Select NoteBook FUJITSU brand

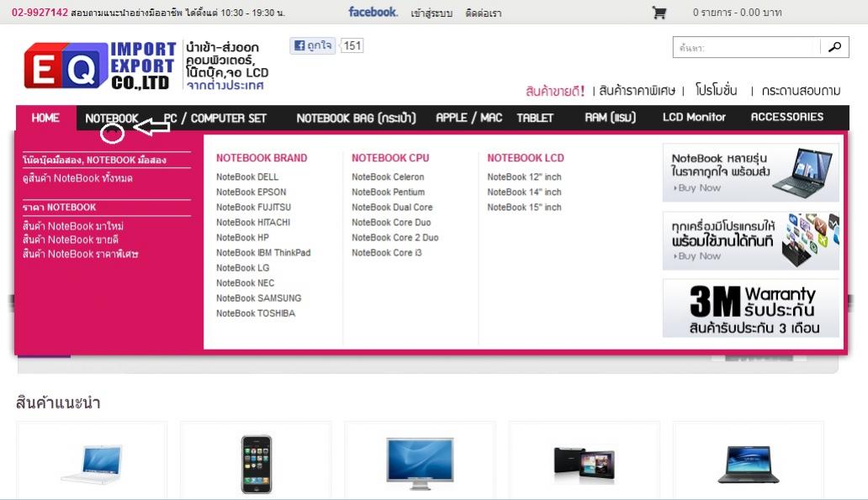tap(253, 207)
